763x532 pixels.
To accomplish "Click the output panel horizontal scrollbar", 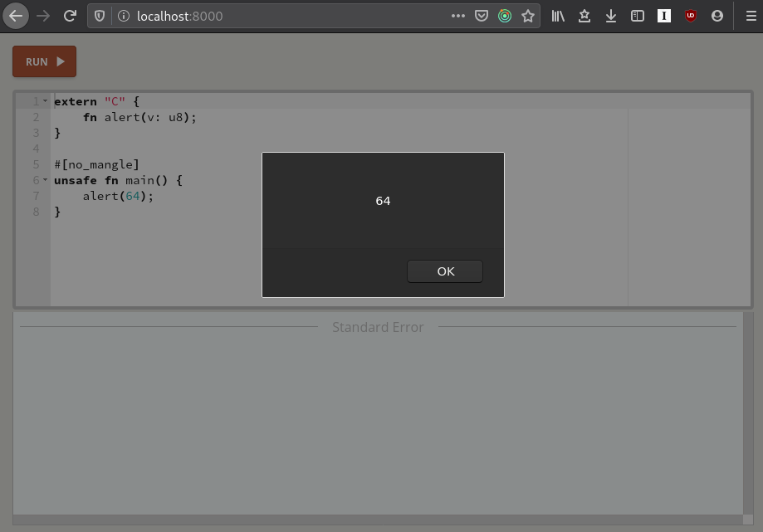I will 378,520.
